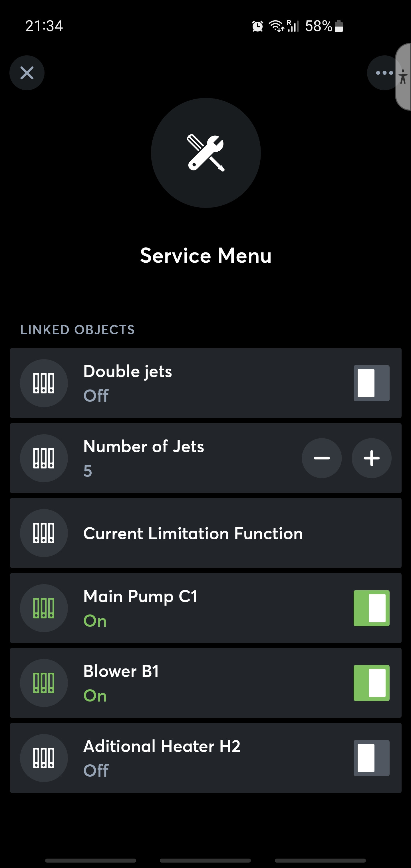Turn off the Main Pump C1 switch
Viewport: 411px width, 868px height.
[x=371, y=608]
